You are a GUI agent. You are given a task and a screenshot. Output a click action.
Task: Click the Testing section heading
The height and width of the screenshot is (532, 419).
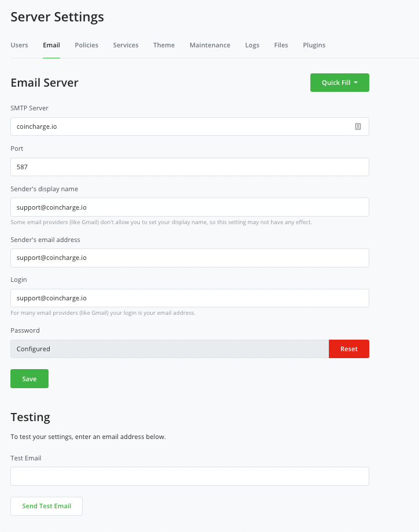pyautogui.click(x=30, y=417)
